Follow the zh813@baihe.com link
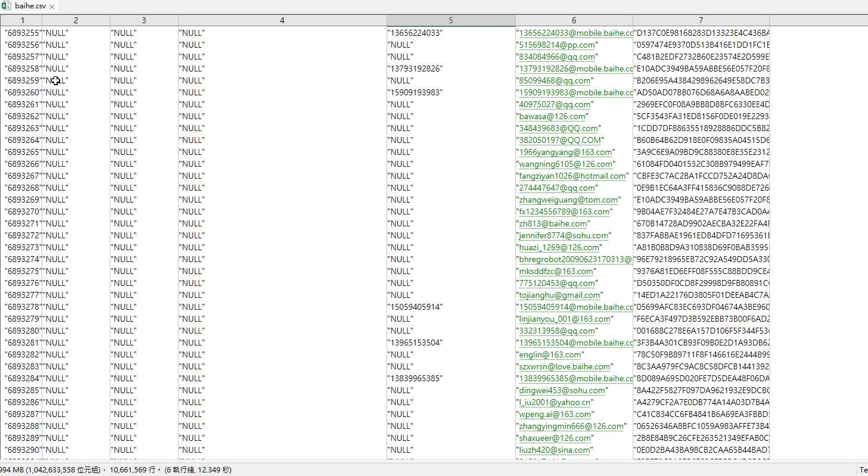 pyautogui.click(x=553, y=224)
